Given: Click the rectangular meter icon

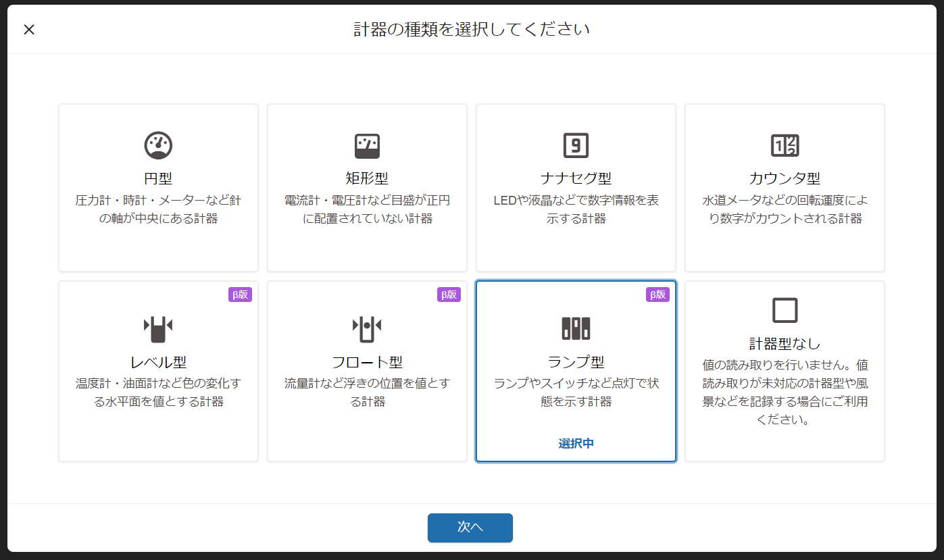Looking at the screenshot, I should tap(367, 145).
